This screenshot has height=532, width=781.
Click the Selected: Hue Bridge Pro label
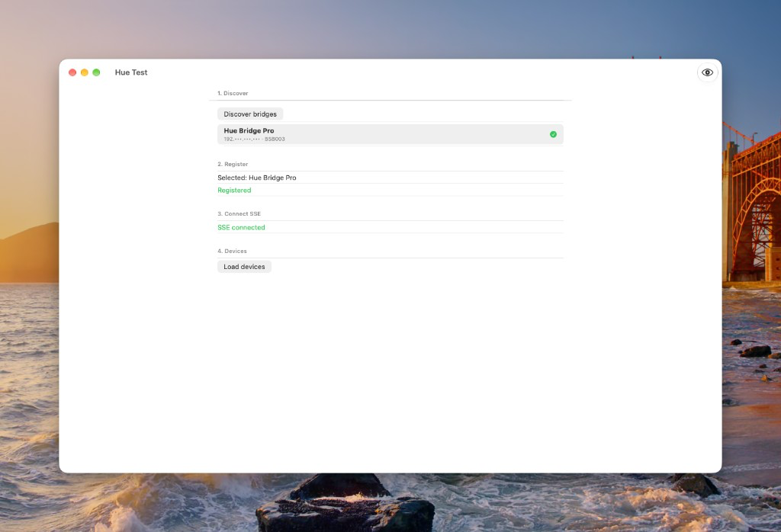[x=256, y=178]
